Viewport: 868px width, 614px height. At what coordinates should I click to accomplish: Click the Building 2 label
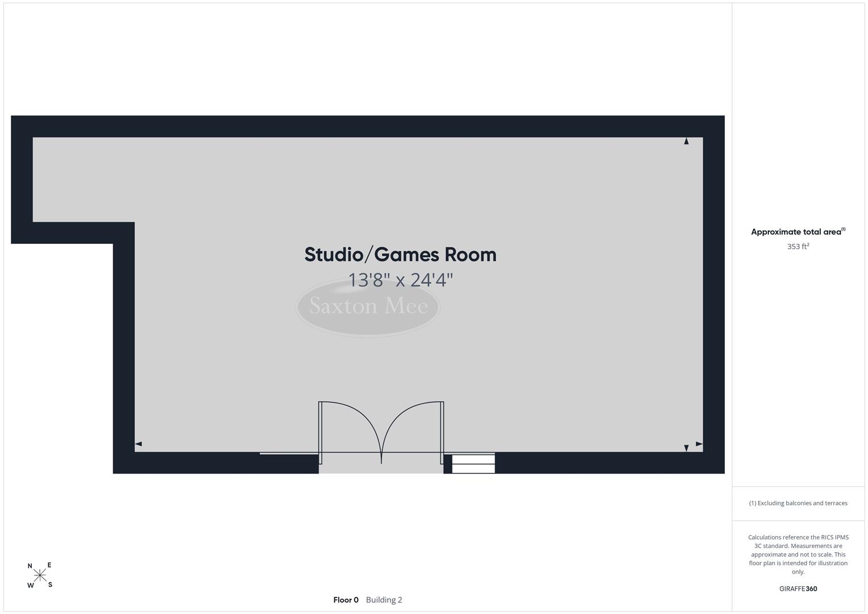click(384, 600)
